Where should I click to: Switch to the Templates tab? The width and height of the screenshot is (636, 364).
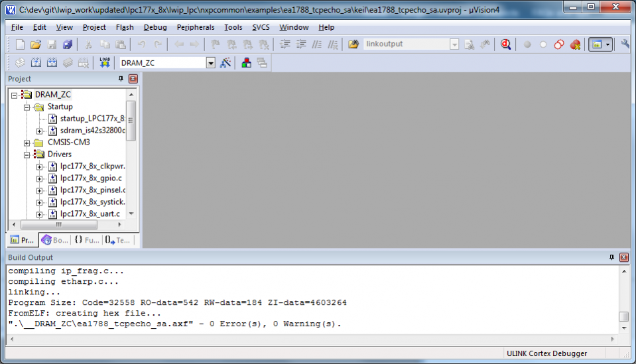click(x=117, y=240)
